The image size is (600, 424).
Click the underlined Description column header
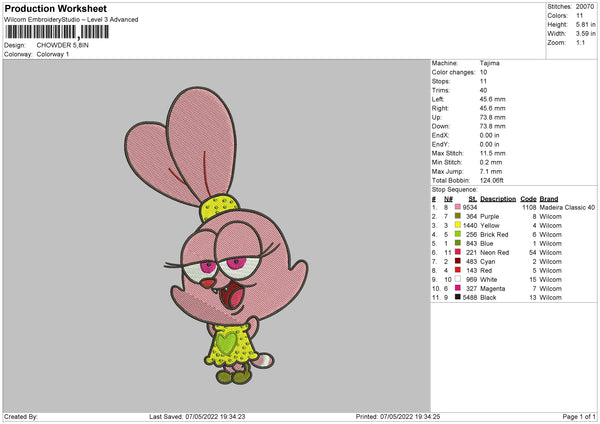(x=498, y=199)
